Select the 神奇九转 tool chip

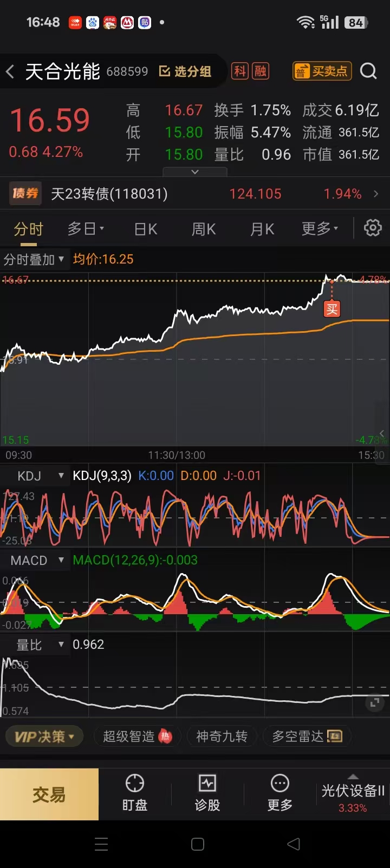coord(222,737)
